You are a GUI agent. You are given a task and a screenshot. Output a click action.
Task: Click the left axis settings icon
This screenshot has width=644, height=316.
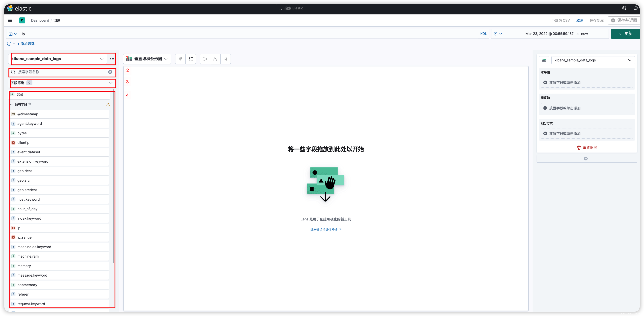(205, 59)
